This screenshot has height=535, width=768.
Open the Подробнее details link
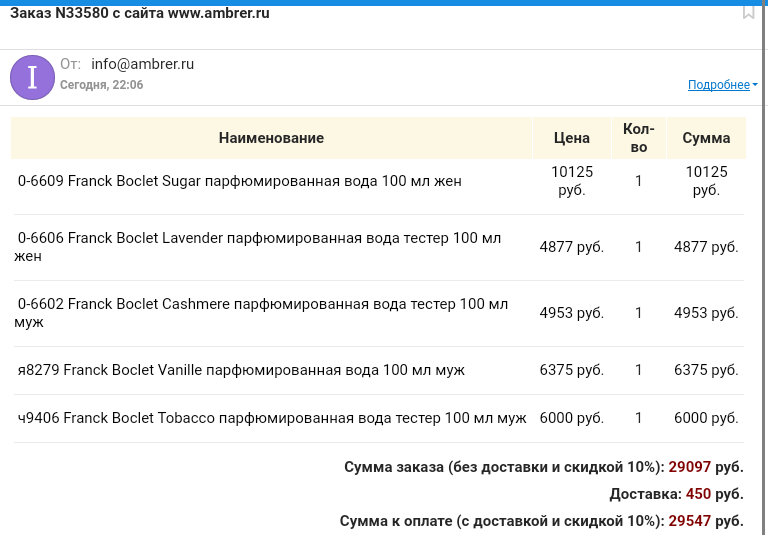(719, 85)
